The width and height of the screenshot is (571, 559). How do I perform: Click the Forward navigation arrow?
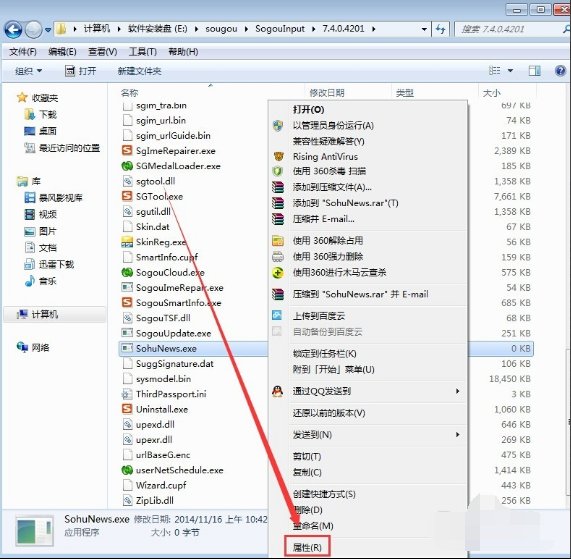coord(34,29)
